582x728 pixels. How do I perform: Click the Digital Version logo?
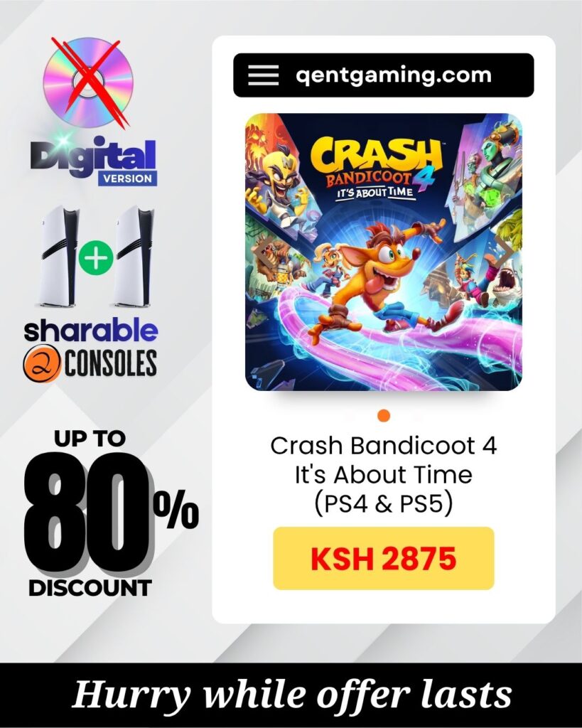pyautogui.click(x=95, y=161)
